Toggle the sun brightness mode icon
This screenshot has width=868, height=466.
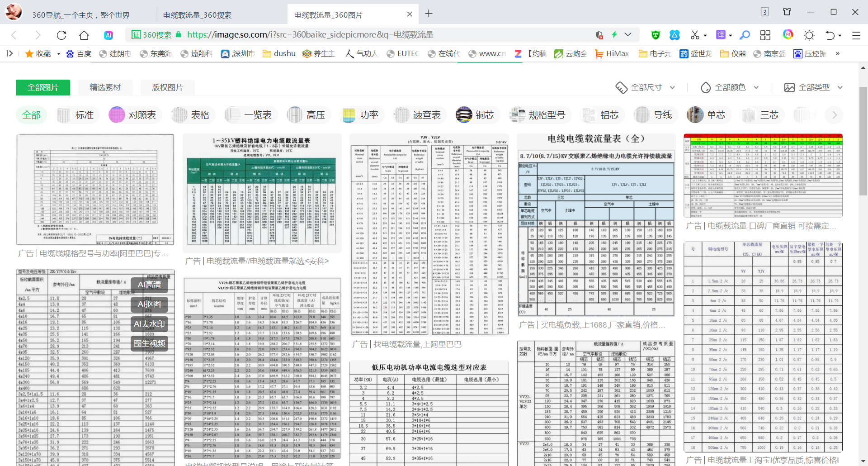pos(809,35)
